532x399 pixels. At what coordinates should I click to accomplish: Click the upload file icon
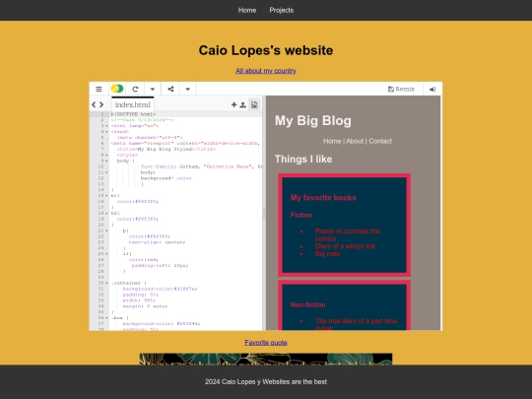(x=243, y=104)
